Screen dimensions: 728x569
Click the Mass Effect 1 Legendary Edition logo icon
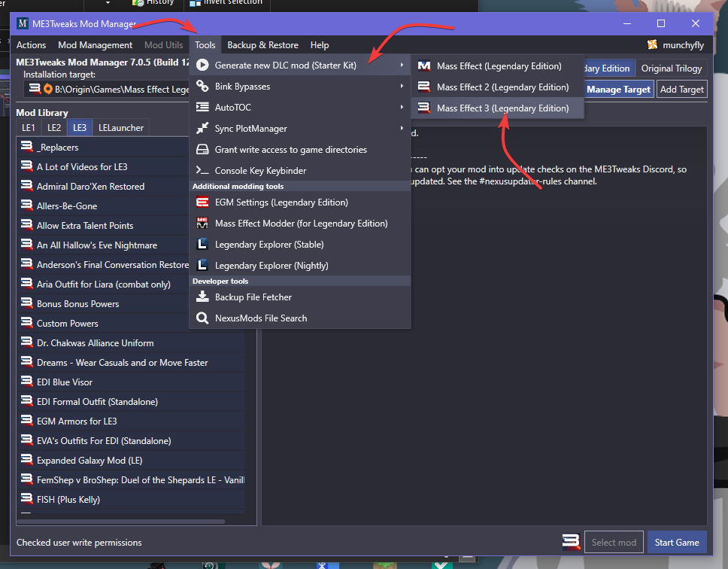point(424,66)
